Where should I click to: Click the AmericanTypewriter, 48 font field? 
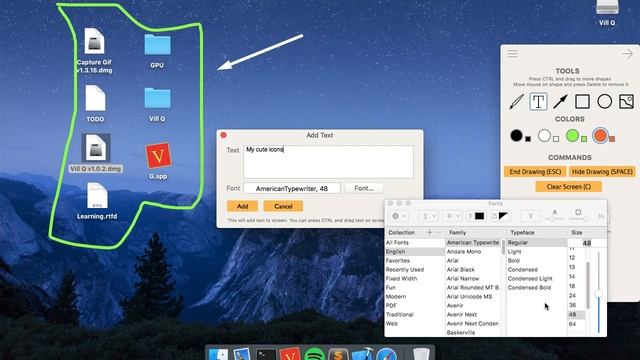(x=292, y=188)
